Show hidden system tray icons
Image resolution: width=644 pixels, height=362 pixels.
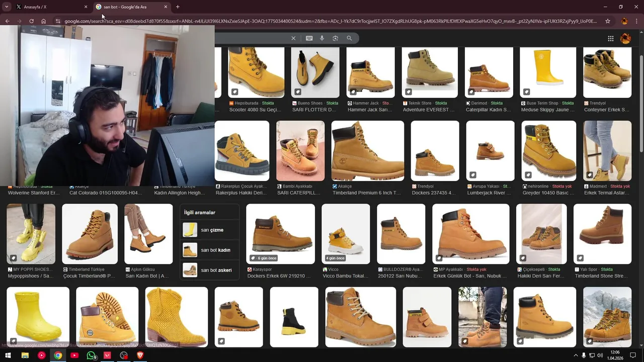point(576,355)
